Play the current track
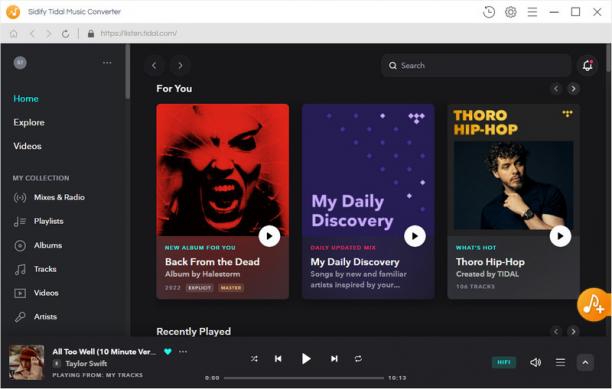The width and height of the screenshot is (612, 389). point(306,359)
